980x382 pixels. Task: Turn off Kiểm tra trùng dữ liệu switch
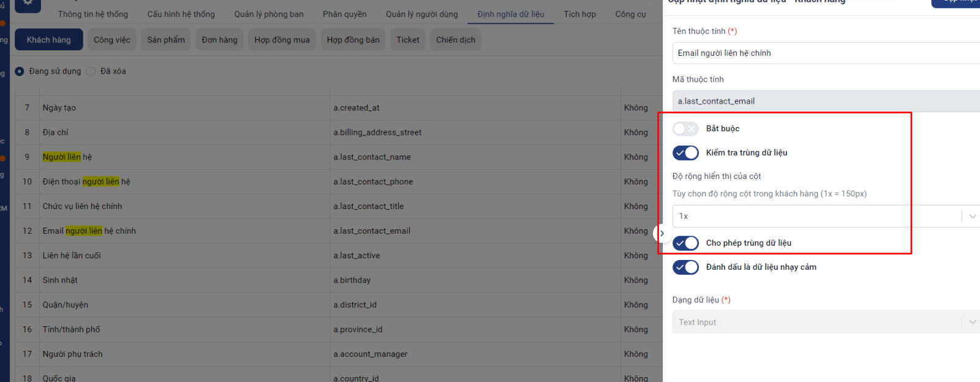tap(685, 153)
